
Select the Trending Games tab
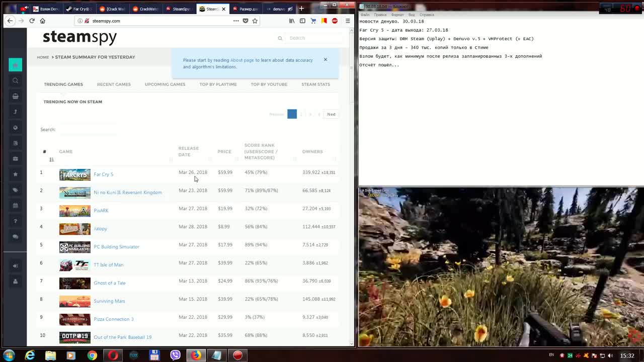click(x=63, y=84)
